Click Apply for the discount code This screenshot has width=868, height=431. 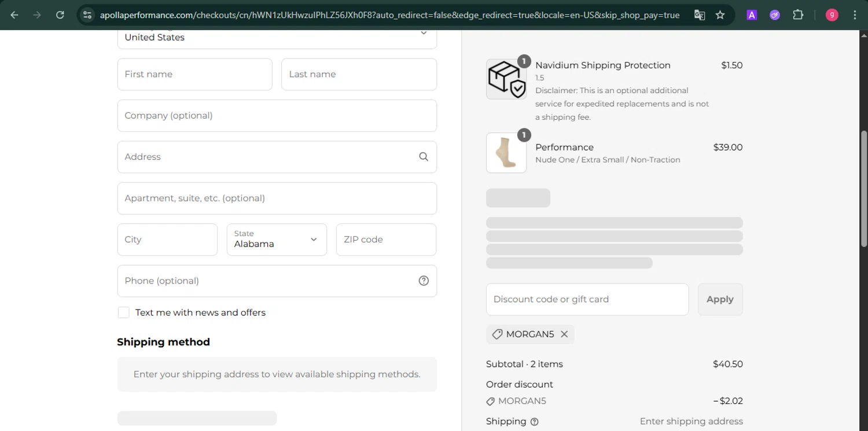tap(720, 299)
